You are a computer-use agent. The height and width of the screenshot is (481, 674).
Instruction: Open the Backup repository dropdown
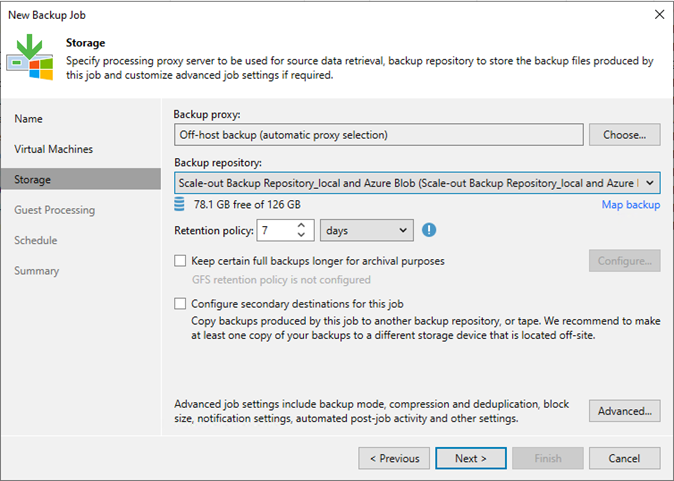point(417,183)
